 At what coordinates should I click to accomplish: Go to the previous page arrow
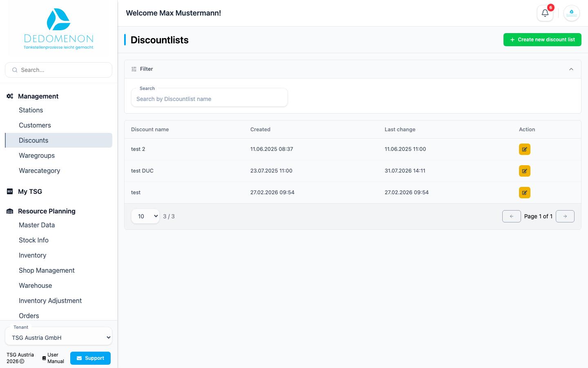click(511, 216)
